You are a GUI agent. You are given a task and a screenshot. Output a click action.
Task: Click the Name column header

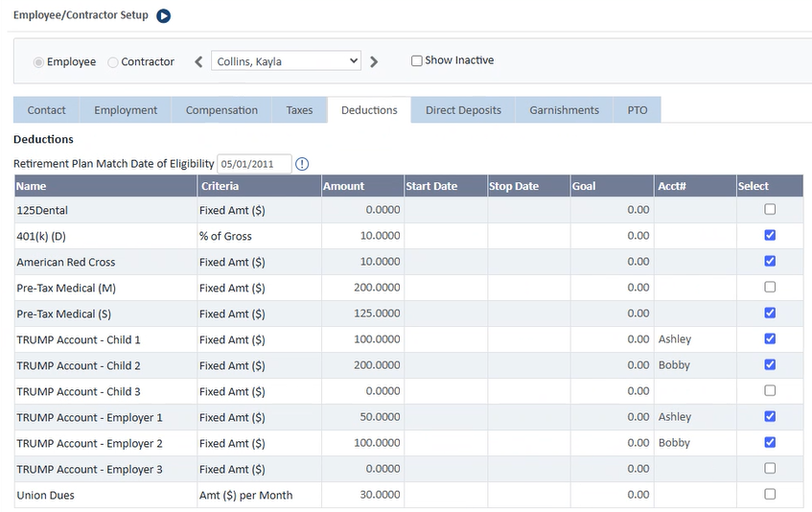105,186
